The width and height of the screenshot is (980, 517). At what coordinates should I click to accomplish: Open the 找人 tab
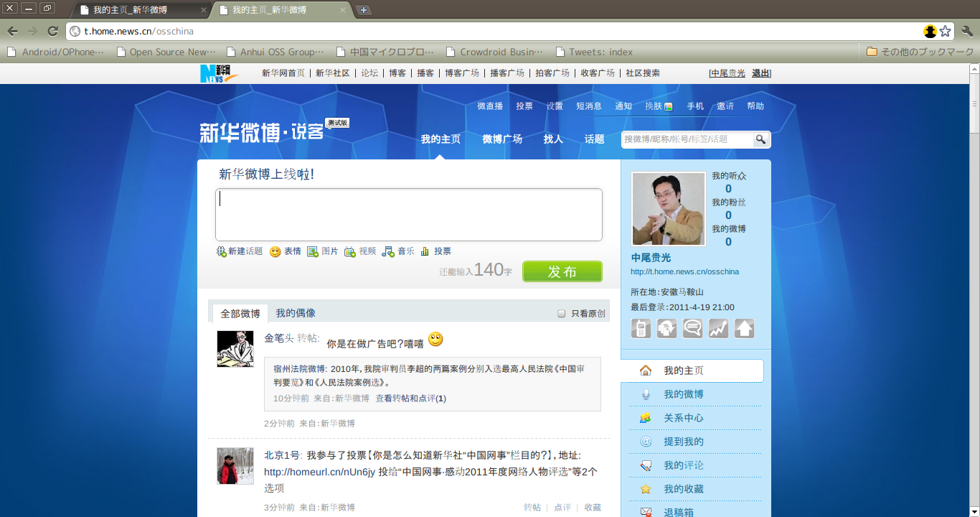pos(553,139)
